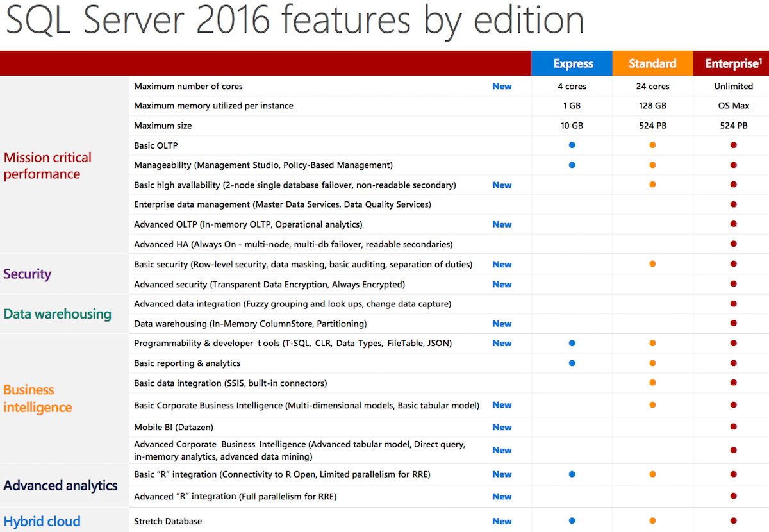769x532 pixels.
Task: Select the Express dot in the Manageability row
Action: point(572,165)
